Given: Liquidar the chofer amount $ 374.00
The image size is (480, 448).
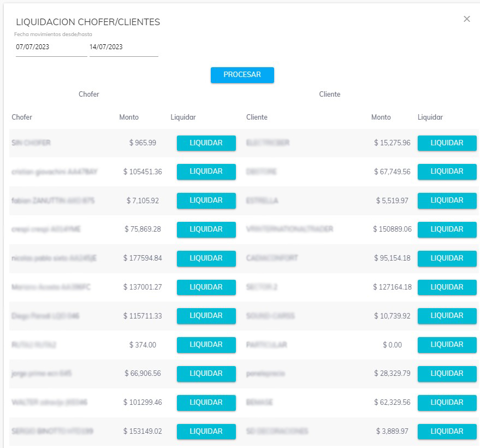Looking at the screenshot, I should pos(206,345).
